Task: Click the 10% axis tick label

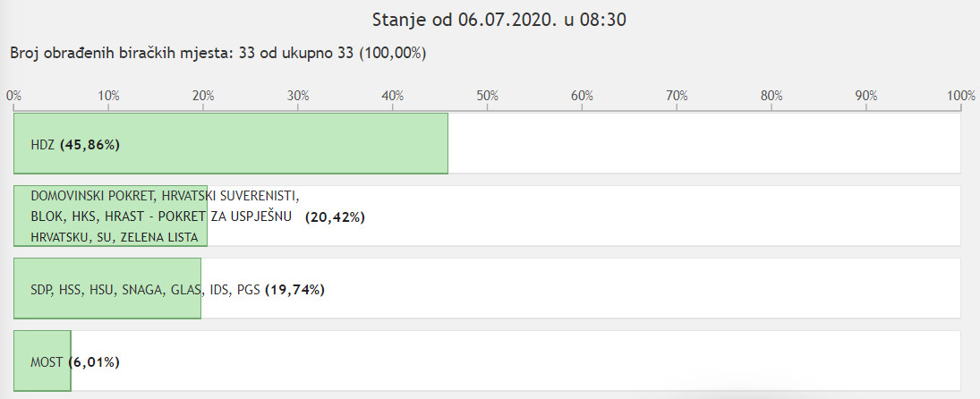Action: [109, 96]
